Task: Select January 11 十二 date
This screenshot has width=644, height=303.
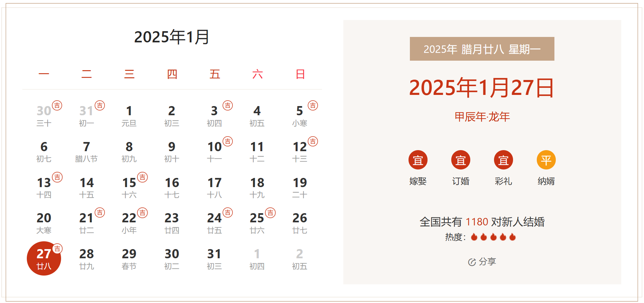Action: point(257,152)
